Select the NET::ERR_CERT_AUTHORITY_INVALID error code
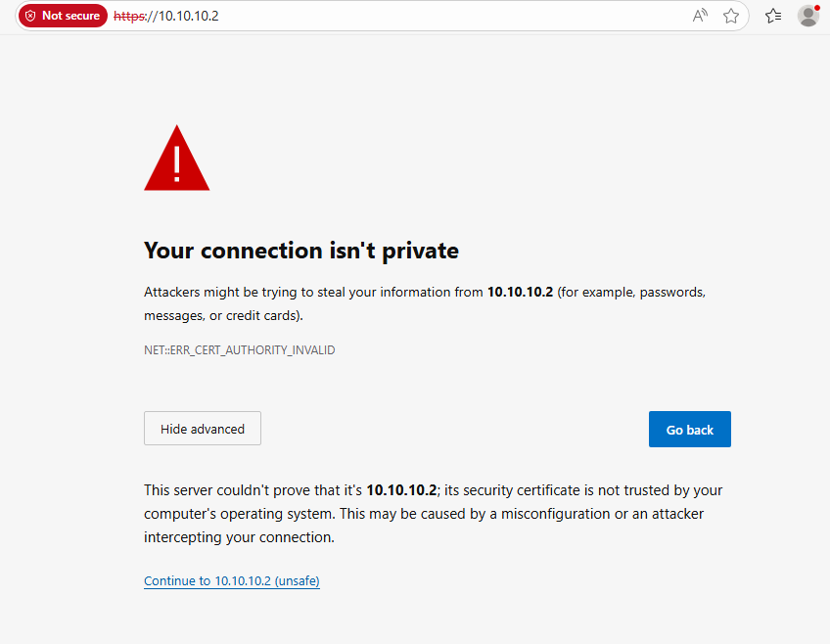 pyautogui.click(x=239, y=349)
